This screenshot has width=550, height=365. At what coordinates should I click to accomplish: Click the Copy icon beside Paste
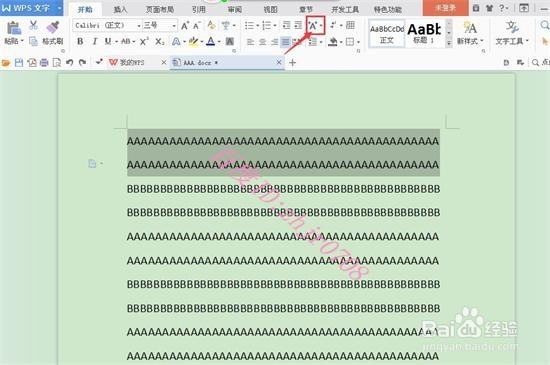coord(33,41)
